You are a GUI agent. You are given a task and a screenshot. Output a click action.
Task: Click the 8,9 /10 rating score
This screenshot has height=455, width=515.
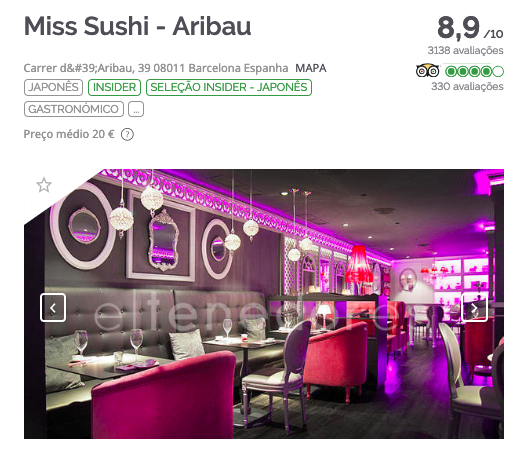tap(470, 28)
